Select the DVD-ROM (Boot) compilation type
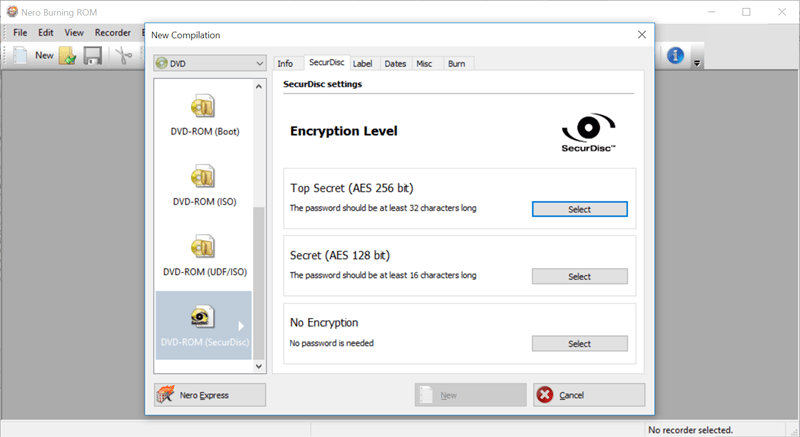The height and width of the screenshot is (437, 800). [205, 115]
